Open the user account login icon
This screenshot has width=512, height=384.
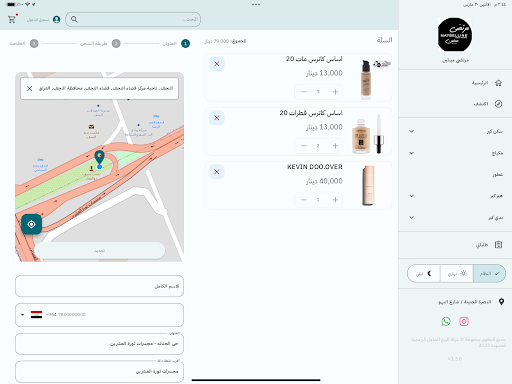pos(57,20)
